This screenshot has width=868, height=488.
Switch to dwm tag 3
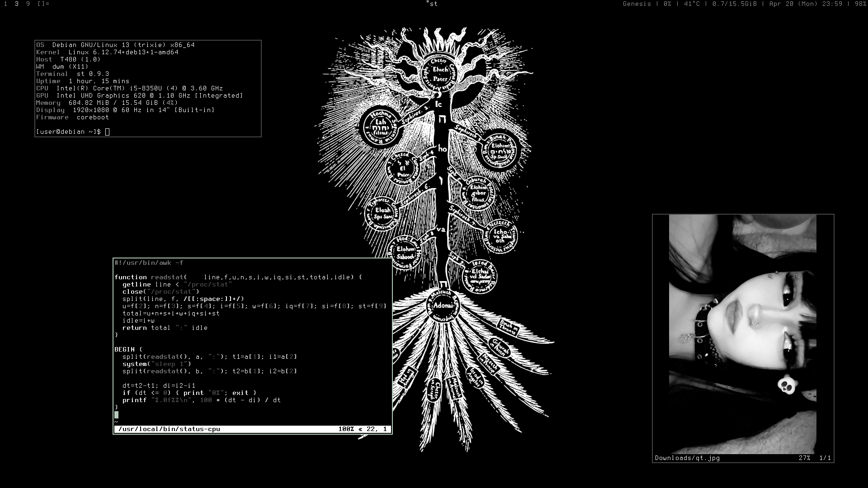pos(17,4)
